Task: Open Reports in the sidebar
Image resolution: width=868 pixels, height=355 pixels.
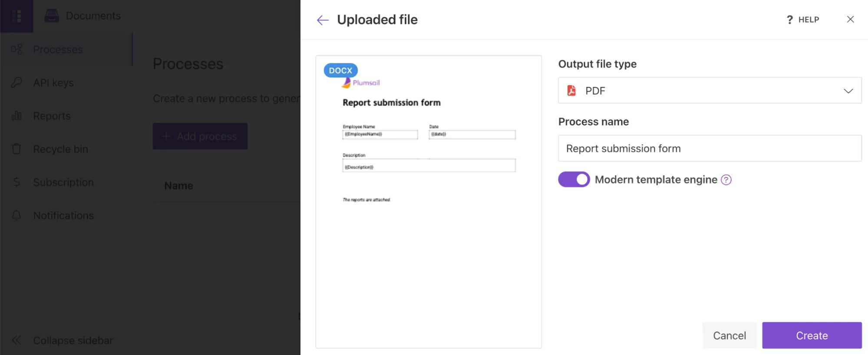Action: (x=66, y=116)
